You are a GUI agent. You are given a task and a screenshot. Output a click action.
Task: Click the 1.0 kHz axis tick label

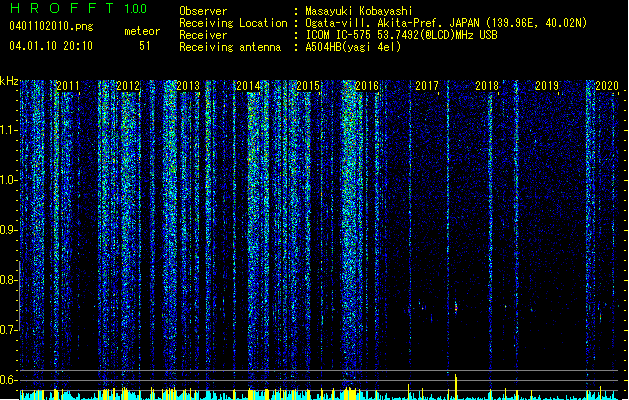8,180
